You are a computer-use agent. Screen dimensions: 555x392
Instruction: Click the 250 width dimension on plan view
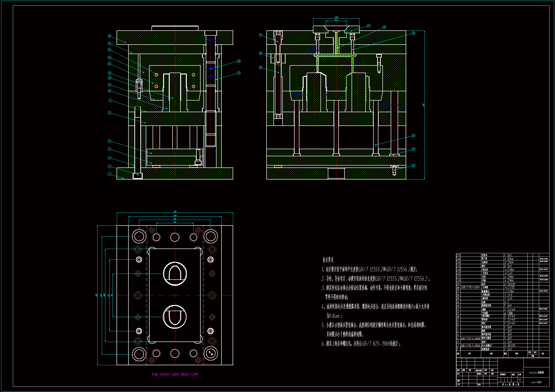pos(175,212)
